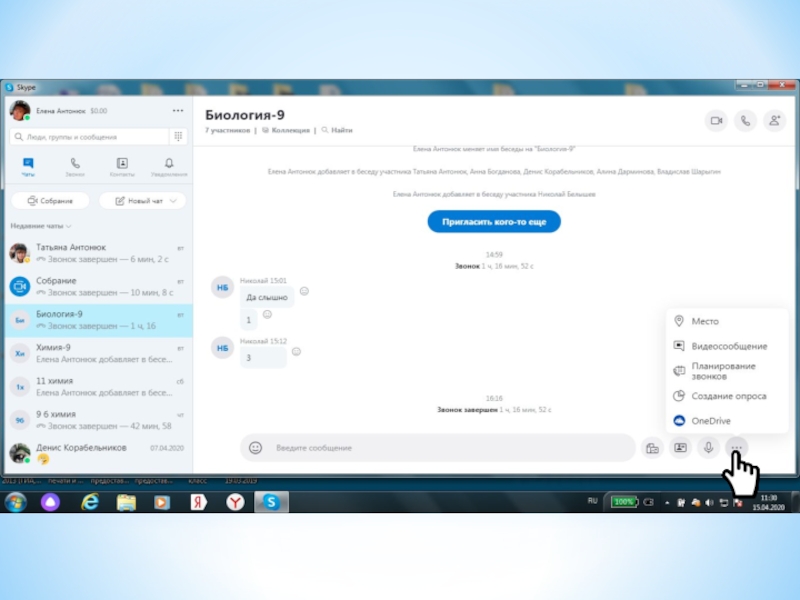The width and height of the screenshot is (800, 600).
Task: Open the 9 б химия chat
Action: click(x=98, y=420)
